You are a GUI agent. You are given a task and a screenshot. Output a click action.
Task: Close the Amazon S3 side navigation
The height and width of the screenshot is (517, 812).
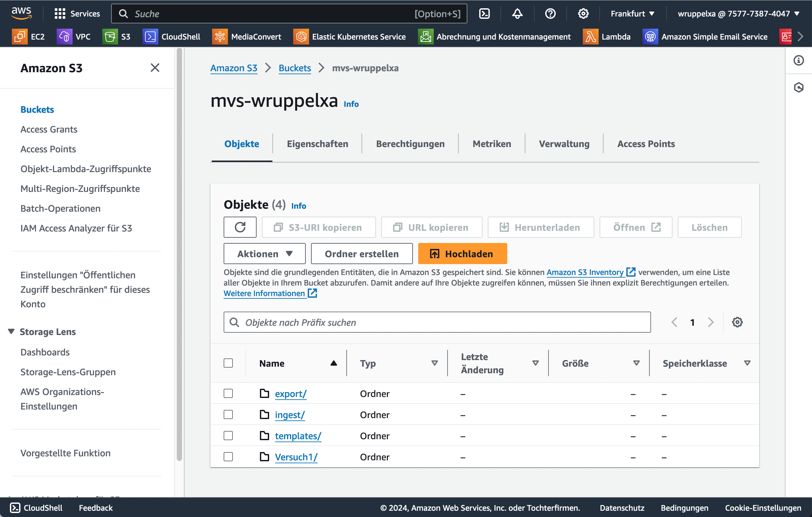[x=155, y=68]
